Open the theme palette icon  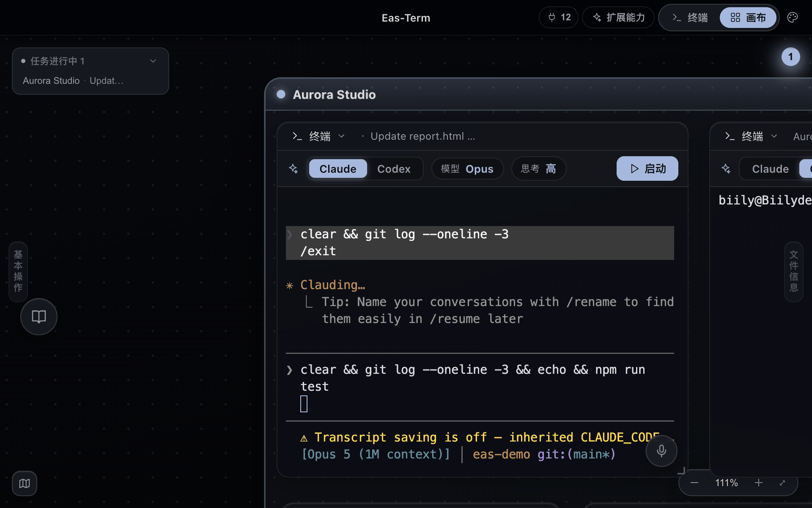793,17
